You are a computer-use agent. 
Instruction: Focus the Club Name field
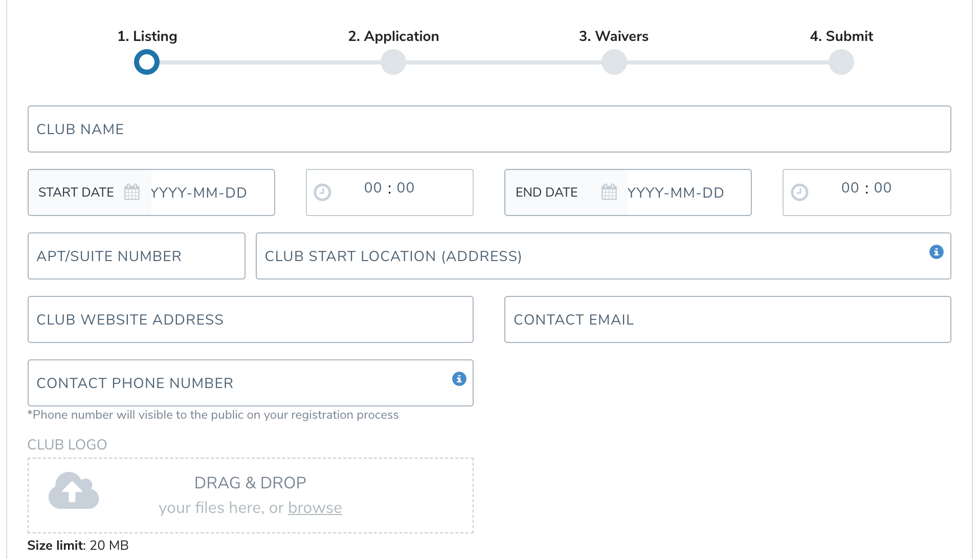(x=489, y=129)
